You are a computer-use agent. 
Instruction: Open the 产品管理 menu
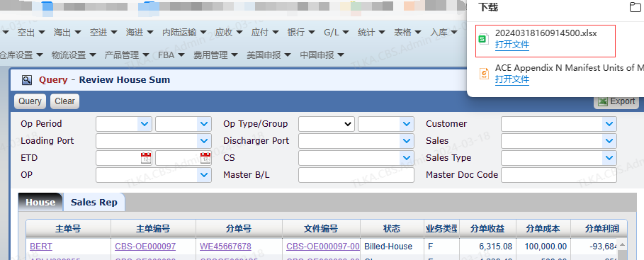pos(127,55)
